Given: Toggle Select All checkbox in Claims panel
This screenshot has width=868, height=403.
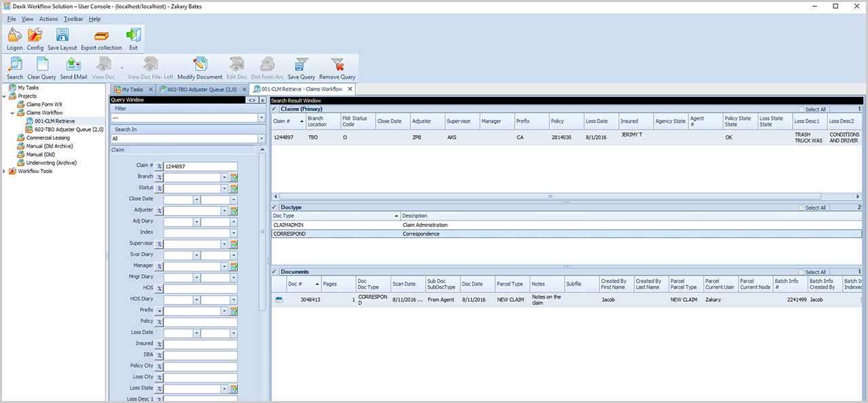Looking at the screenshot, I should click(x=801, y=109).
